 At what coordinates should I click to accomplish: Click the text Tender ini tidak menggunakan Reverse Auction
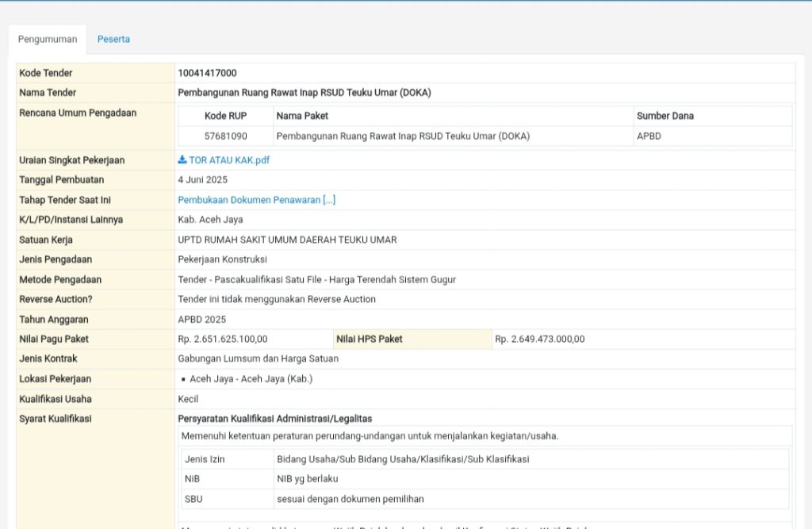277,300
